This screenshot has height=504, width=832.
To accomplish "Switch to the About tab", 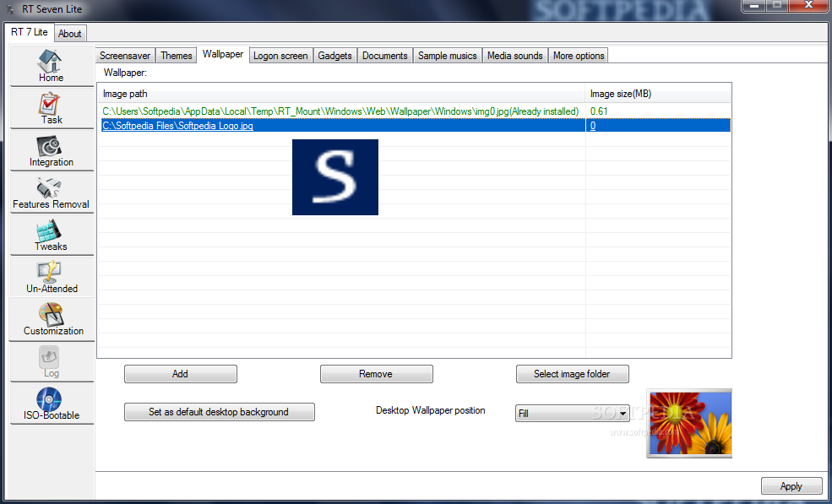I will pyautogui.click(x=69, y=34).
